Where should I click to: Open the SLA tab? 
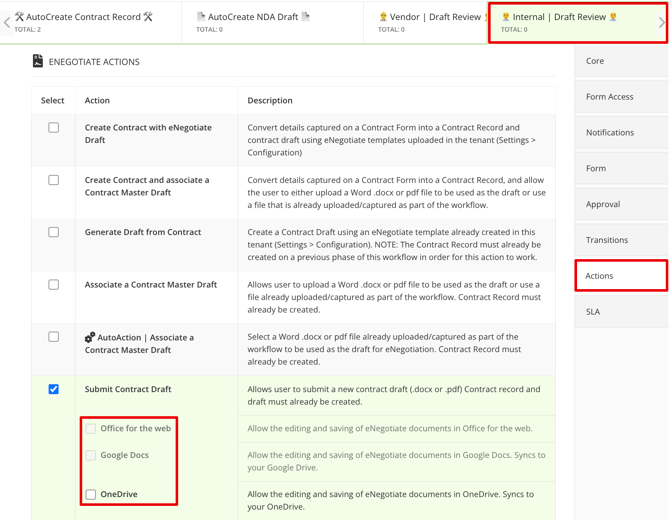pyautogui.click(x=621, y=311)
